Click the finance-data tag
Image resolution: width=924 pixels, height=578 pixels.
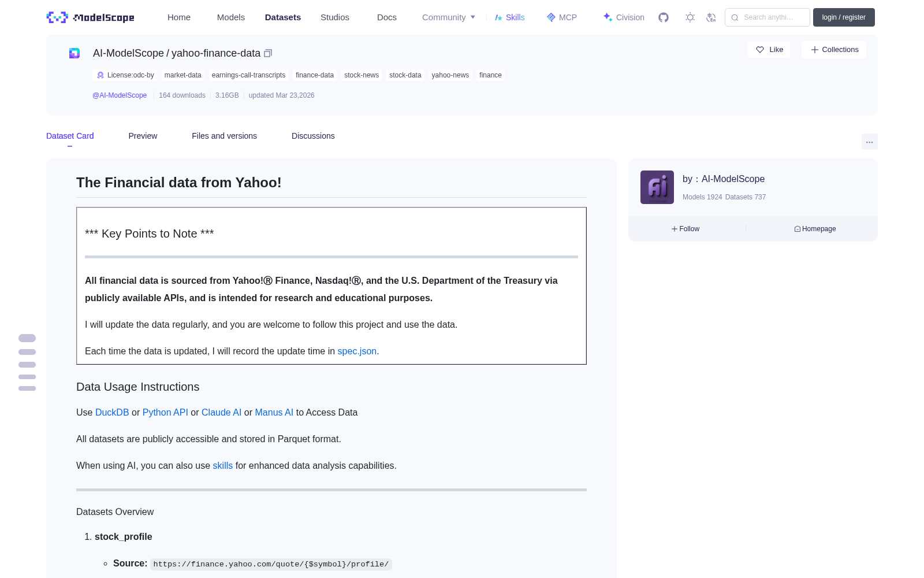(315, 75)
